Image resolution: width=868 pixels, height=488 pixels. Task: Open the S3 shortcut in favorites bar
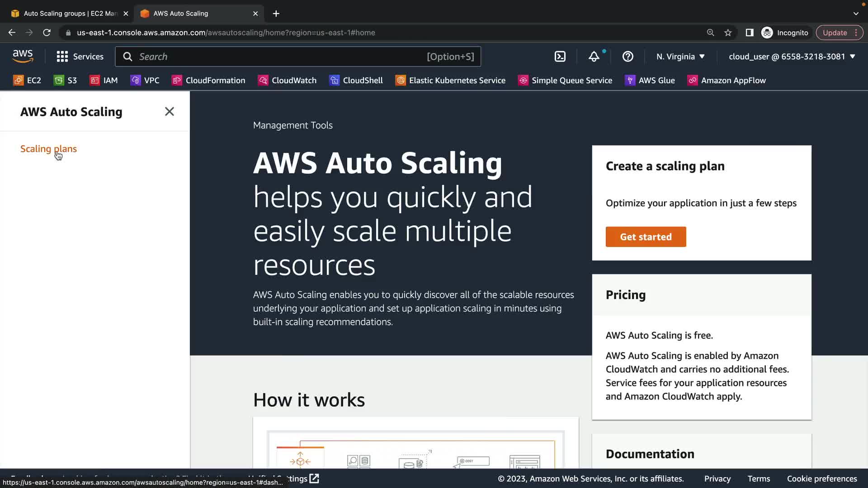pyautogui.click(x=66, y=80)
